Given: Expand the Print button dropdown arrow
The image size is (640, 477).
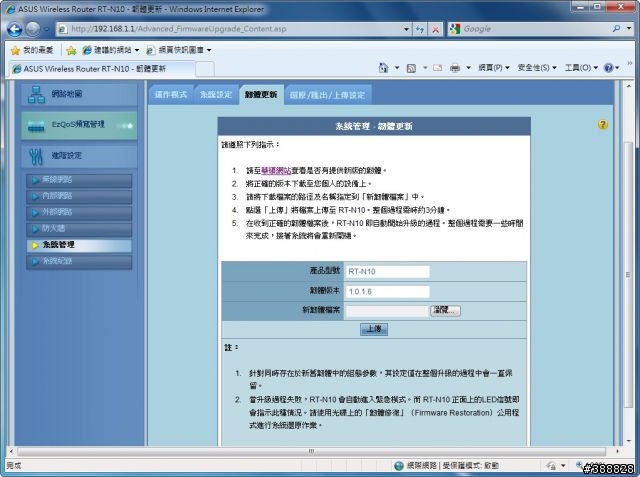Looking at the screenshot, I should [468, 68].
